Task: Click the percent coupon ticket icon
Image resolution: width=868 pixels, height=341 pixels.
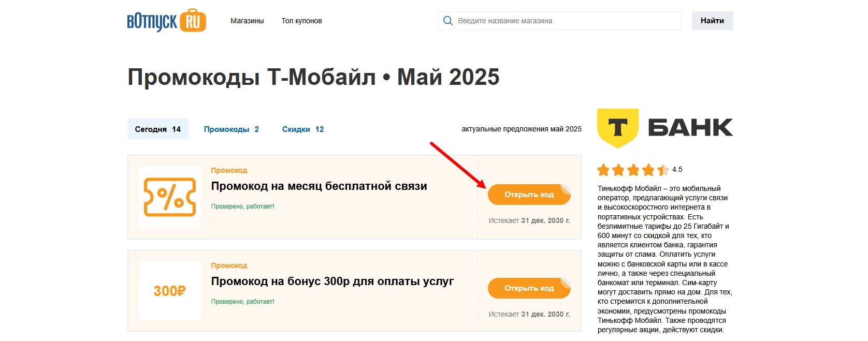Action: coord(170,197)
